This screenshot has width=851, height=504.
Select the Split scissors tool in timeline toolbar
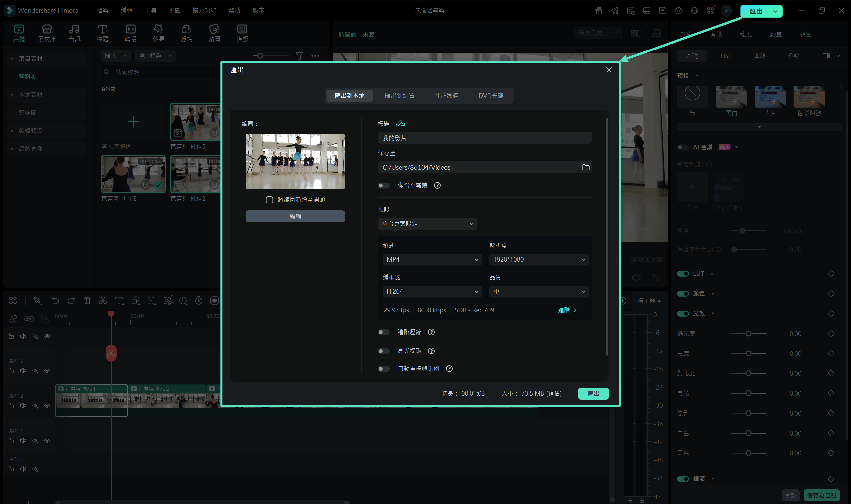point(103,301)
